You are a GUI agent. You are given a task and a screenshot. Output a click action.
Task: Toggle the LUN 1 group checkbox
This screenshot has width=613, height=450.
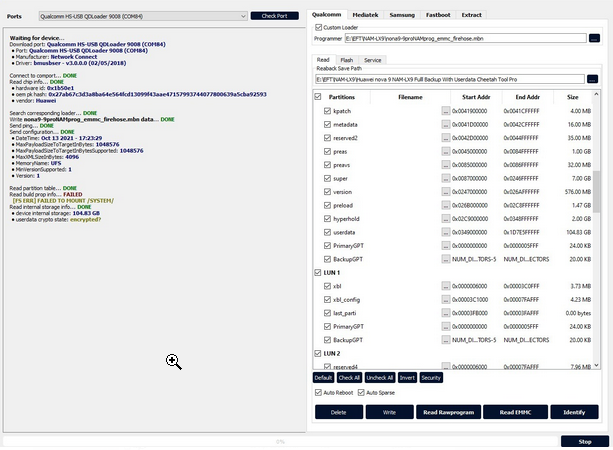(x=318, y=273)
